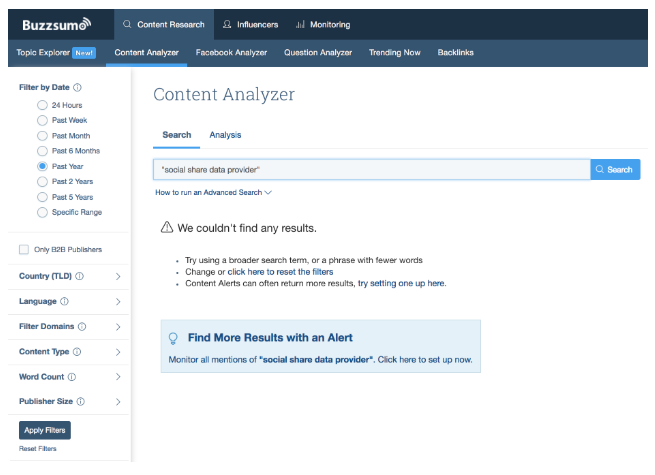Click the Word Count info icon
This screenshot has width=655, height=475.
pos(72,377)
